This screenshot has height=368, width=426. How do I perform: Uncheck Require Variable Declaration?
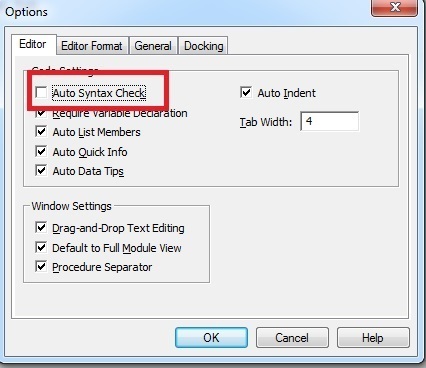[x=41, y=113]
